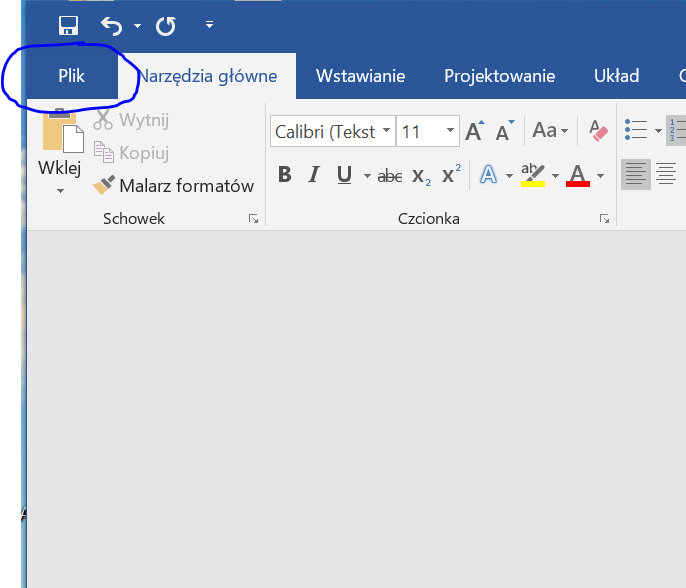
Task: Center the text alignment
Action: click(666, 174)
